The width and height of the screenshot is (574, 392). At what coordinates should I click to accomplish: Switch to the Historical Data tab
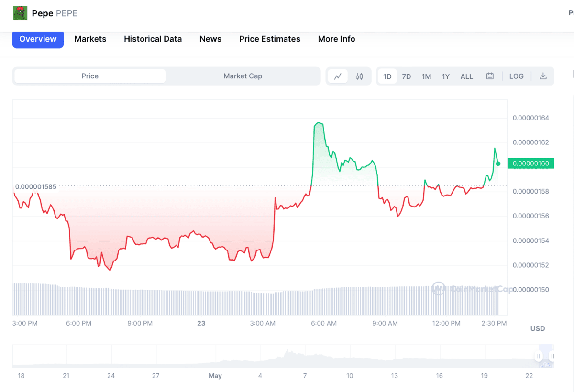pyautogui.click(x=153, y=39)
